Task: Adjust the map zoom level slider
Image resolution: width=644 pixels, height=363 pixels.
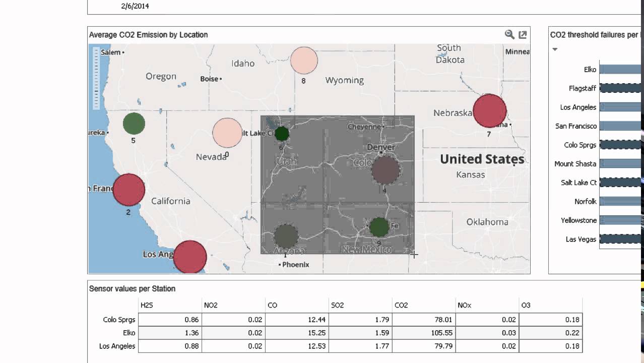Action: coord(96,79)
